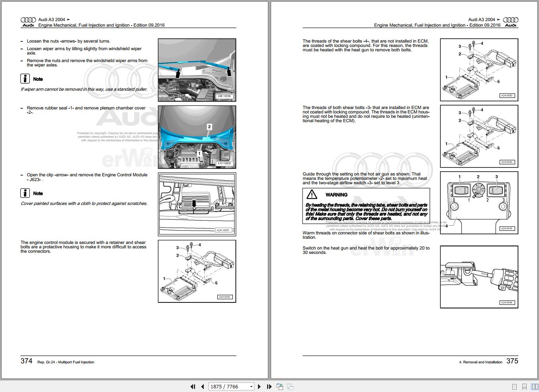Click text 'Open the clip -arrow- and remove the Engine'

click(87, 175)
